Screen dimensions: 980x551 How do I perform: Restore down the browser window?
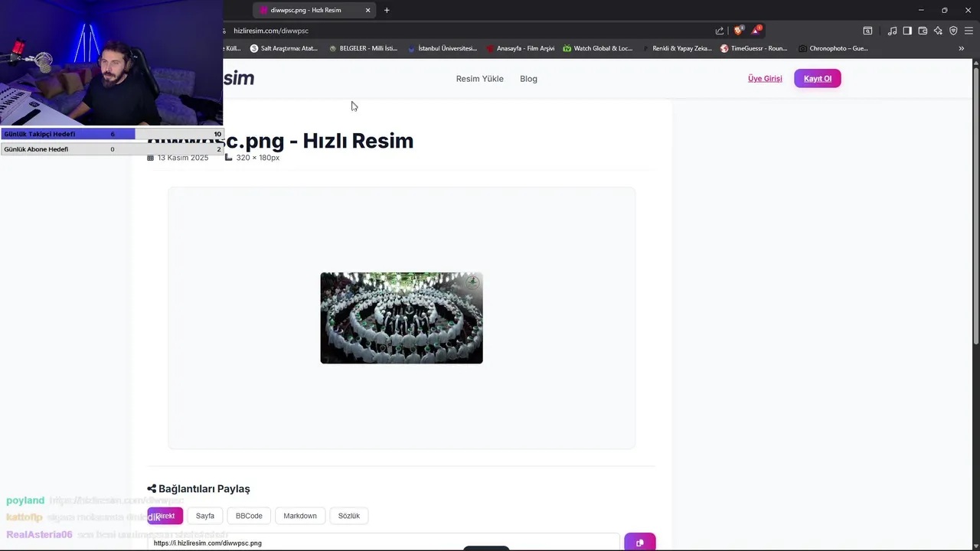tap(944, 10)
